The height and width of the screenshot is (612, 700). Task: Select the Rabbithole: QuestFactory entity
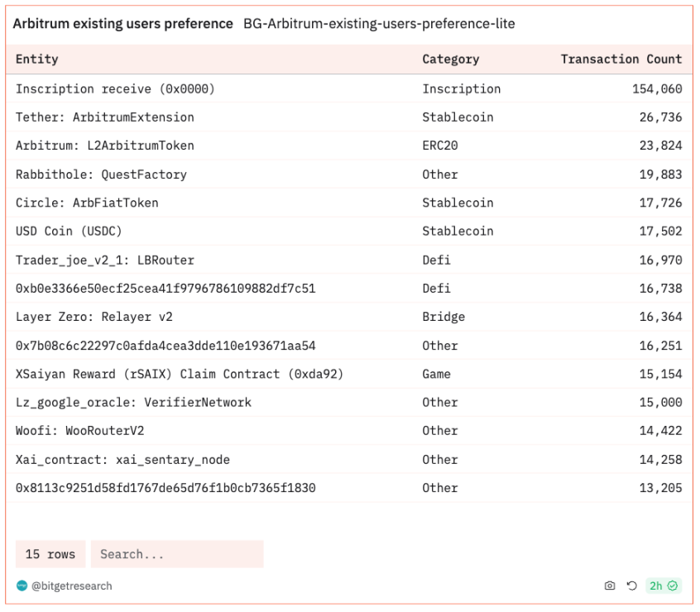point(101,175)
